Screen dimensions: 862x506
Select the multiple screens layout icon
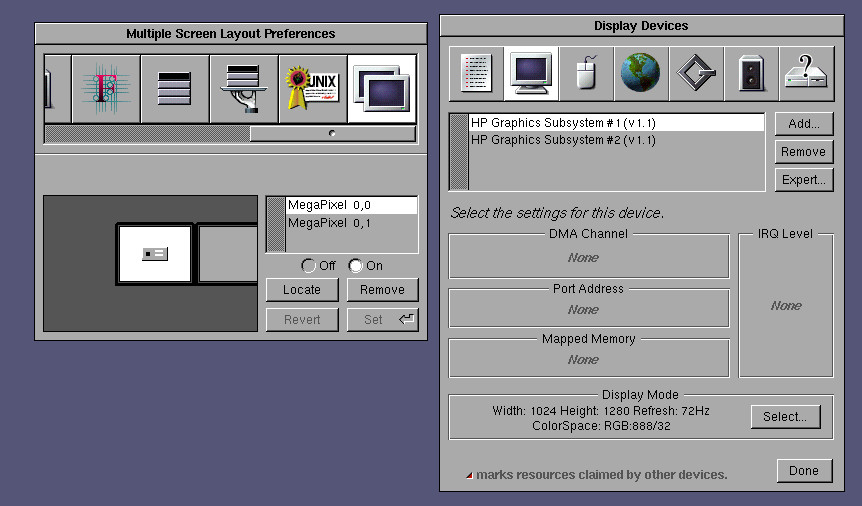[x=381, y=88]
